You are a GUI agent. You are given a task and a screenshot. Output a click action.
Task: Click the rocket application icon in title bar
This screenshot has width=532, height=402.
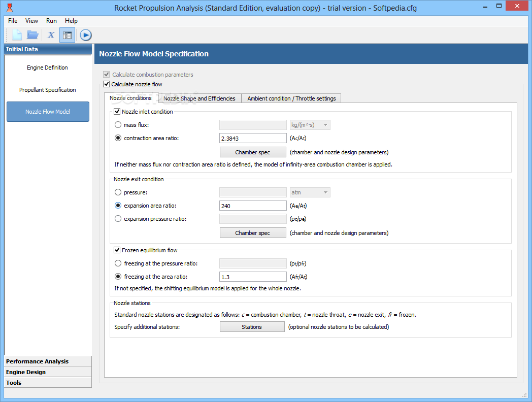coord(10,8)
